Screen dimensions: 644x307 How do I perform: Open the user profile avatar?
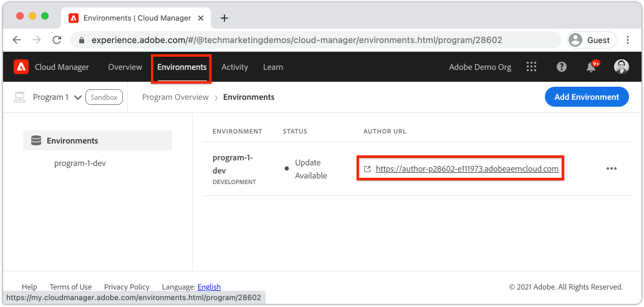tap(621, 67)
